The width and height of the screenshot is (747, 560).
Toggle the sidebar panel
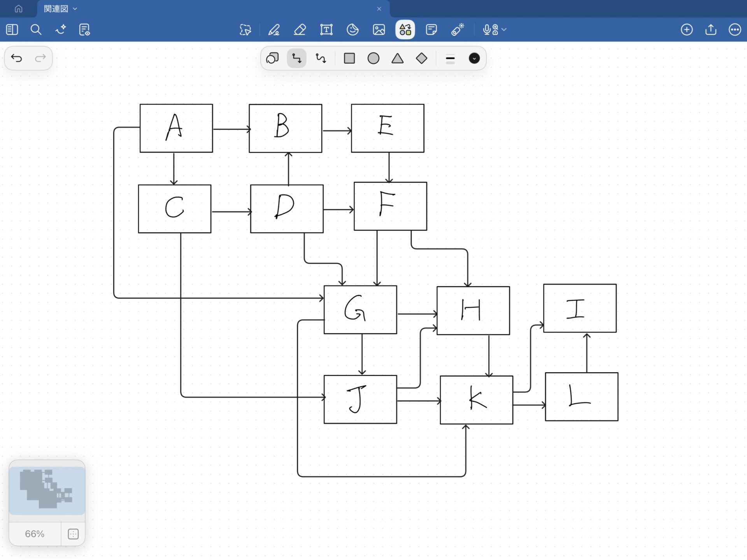(12, 30)
